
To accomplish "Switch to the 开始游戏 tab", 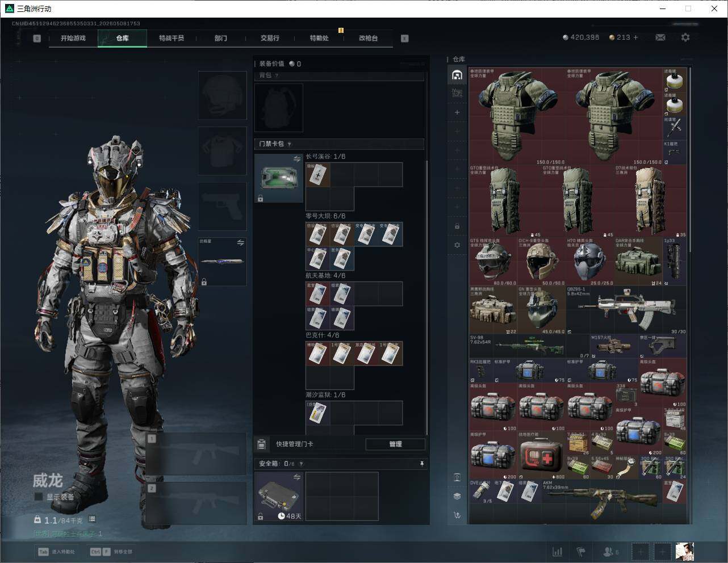I will (x=73, y=38).
